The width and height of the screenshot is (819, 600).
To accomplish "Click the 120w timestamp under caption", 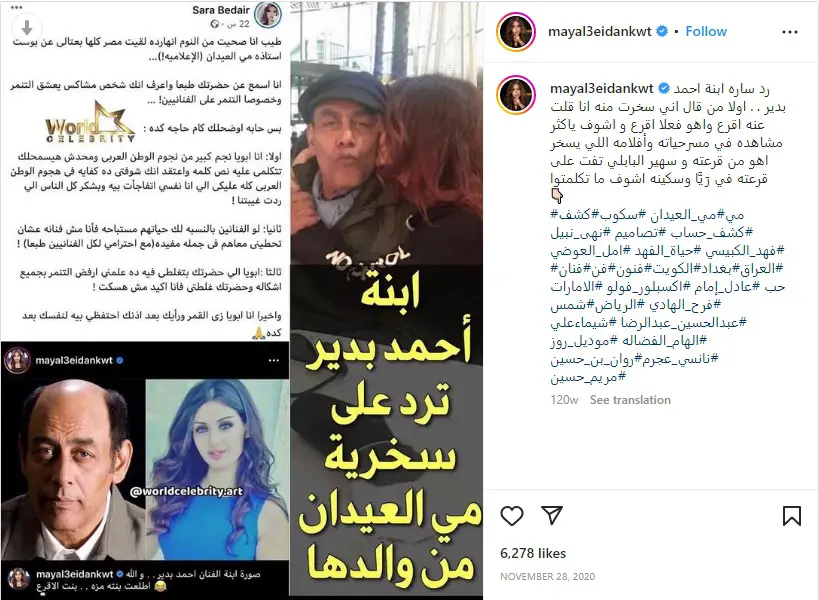I will (x=564, y=400).
